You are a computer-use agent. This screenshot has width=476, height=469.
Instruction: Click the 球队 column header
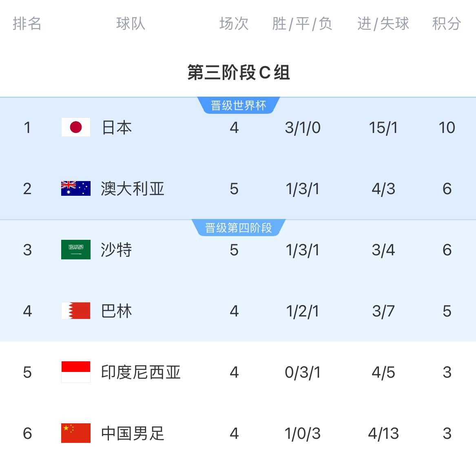click(131, 24)
